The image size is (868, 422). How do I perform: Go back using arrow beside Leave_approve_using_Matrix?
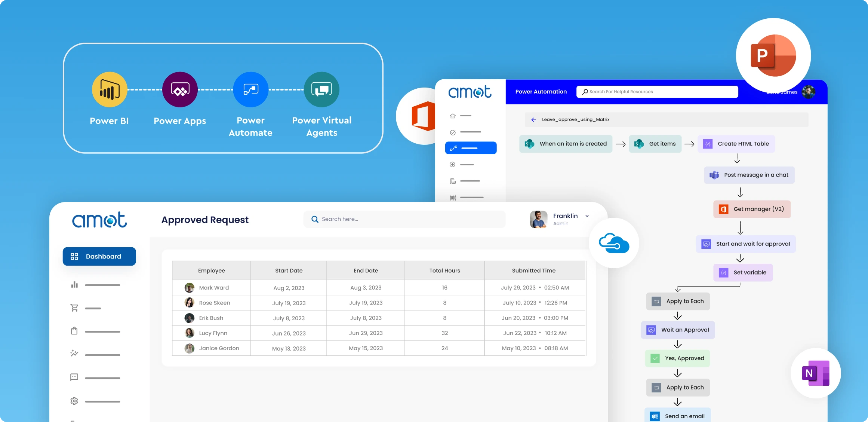coord(533,120)
